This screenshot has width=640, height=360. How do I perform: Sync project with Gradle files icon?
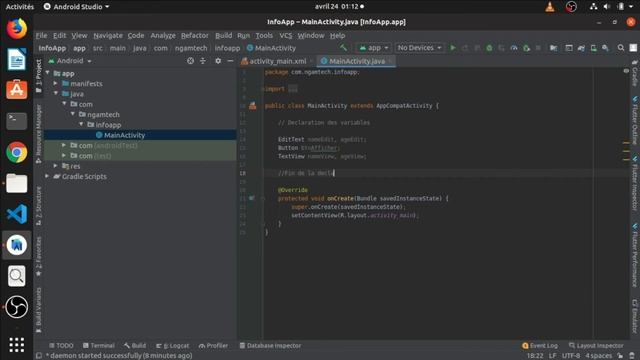point(581,48)
